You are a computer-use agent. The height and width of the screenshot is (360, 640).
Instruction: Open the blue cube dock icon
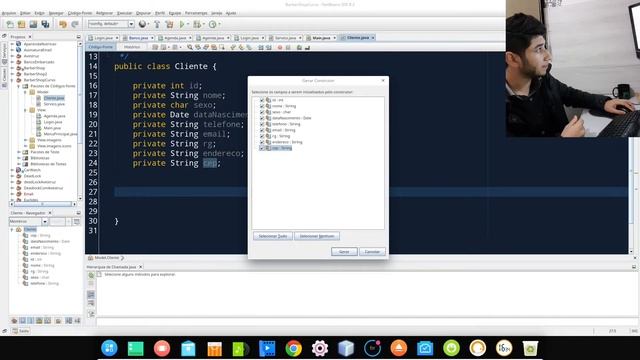point(346,349)
